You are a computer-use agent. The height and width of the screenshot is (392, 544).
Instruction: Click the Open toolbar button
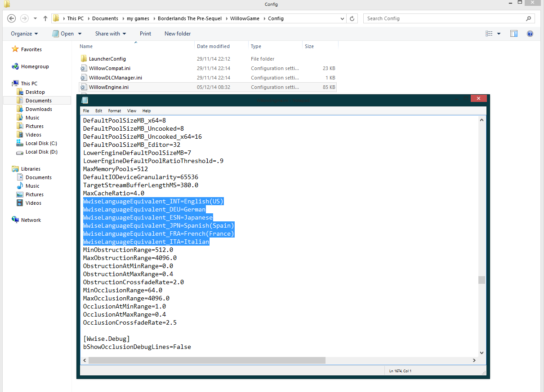click(63, 34)
